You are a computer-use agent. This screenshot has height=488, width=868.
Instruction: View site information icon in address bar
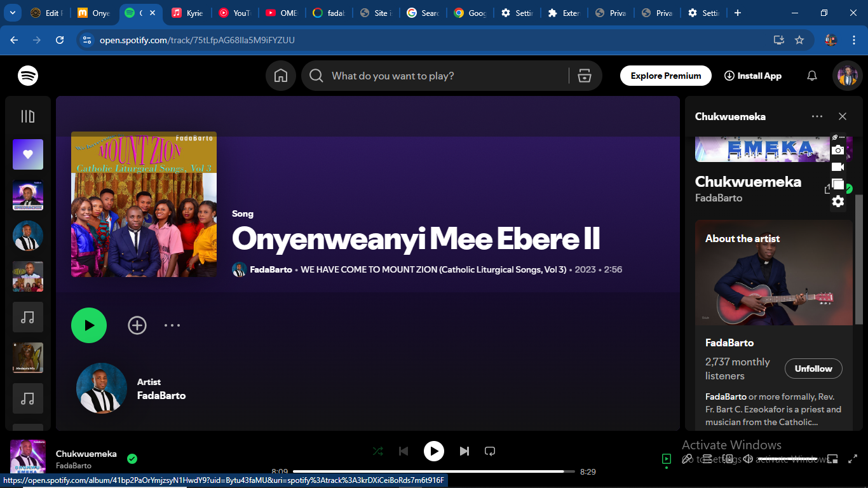[87, 40]
